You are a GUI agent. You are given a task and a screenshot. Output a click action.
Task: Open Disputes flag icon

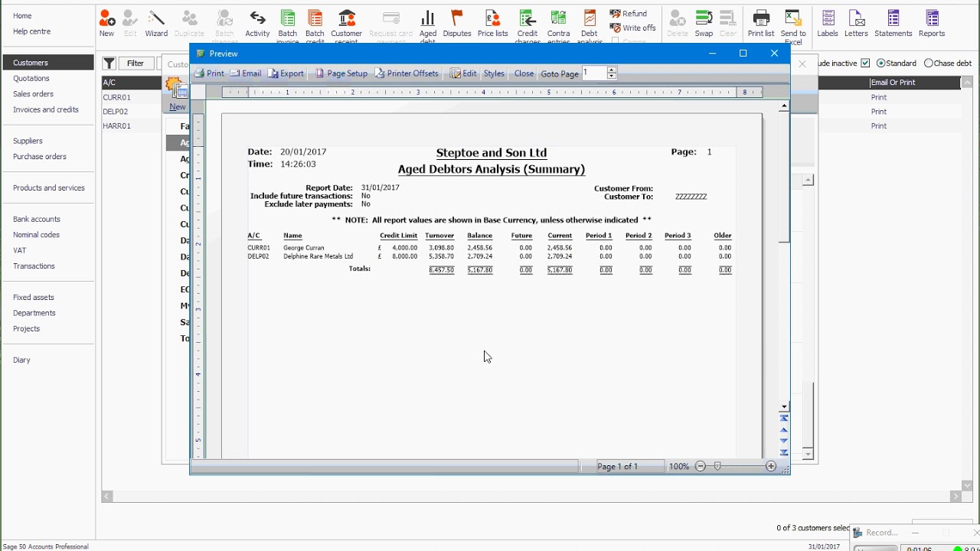pyautogui.click(x=457, y=23)
